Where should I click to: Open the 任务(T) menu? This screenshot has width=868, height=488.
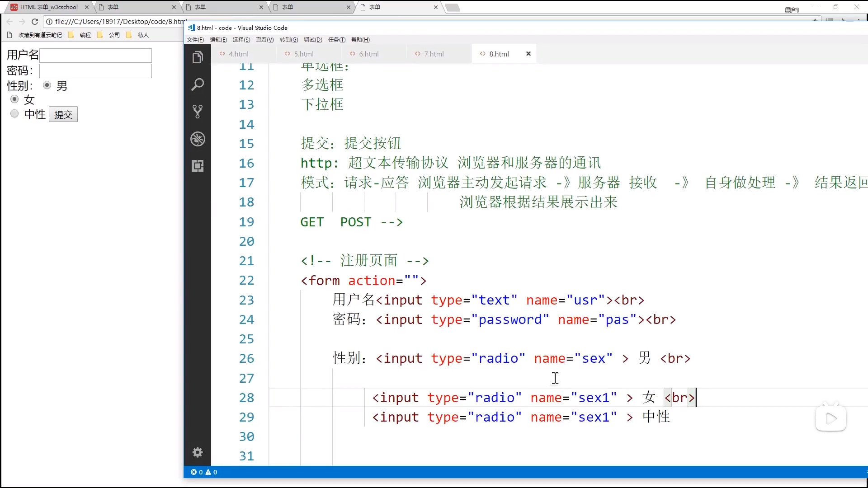tap(337, 40)
